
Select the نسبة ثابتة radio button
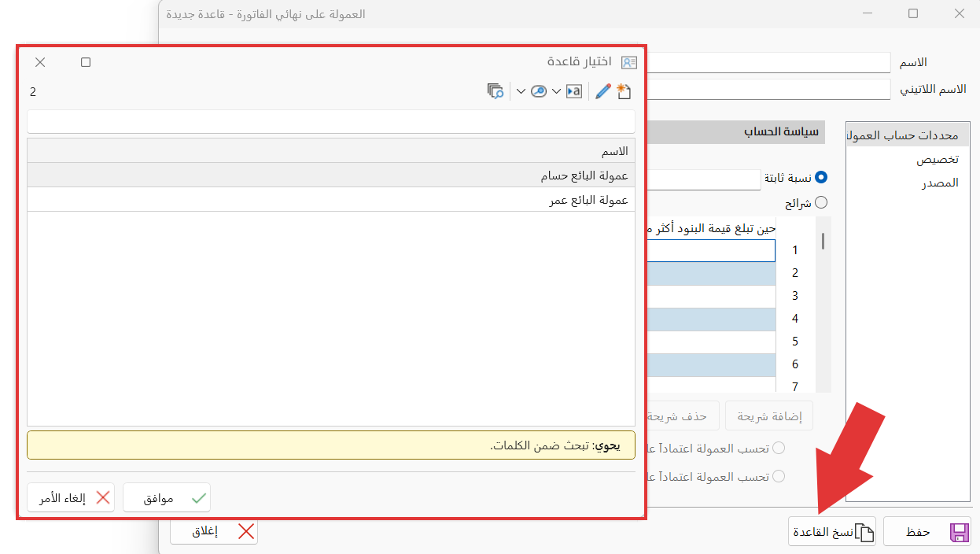click(x=822, y=178)
